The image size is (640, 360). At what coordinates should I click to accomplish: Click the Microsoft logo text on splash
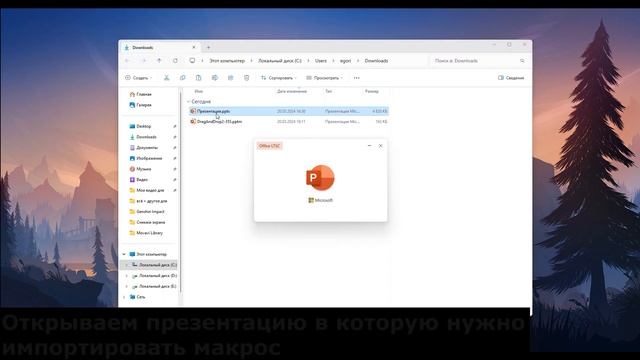click(x=320, y=200)
